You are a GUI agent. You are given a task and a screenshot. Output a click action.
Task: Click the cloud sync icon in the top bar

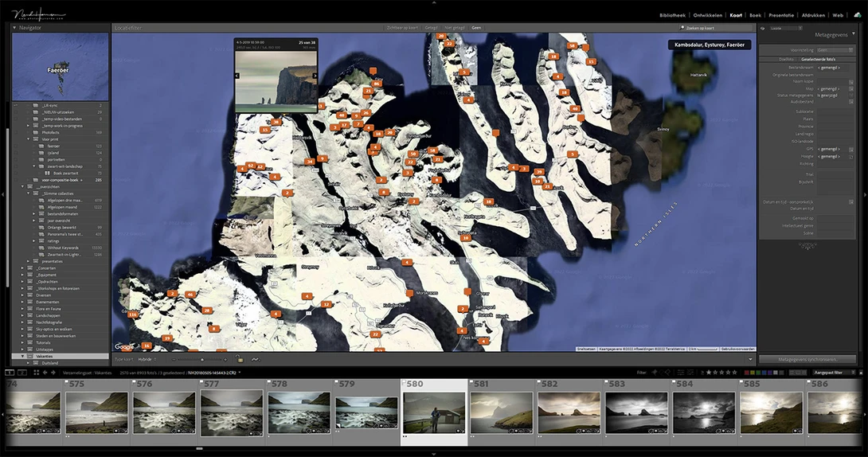pos(858,15)
